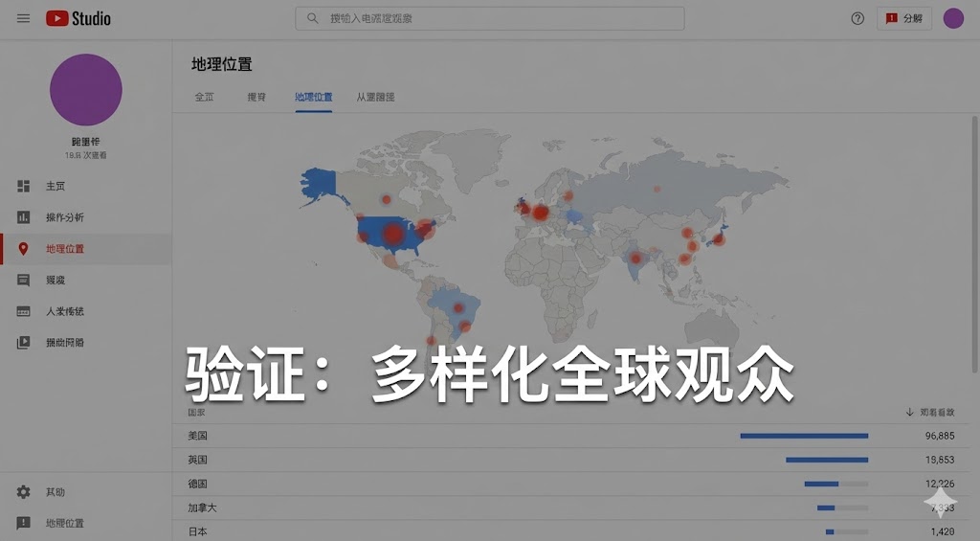
Task: Open settings gear icon at sidebar bottom
Action: tap(24, 492)
